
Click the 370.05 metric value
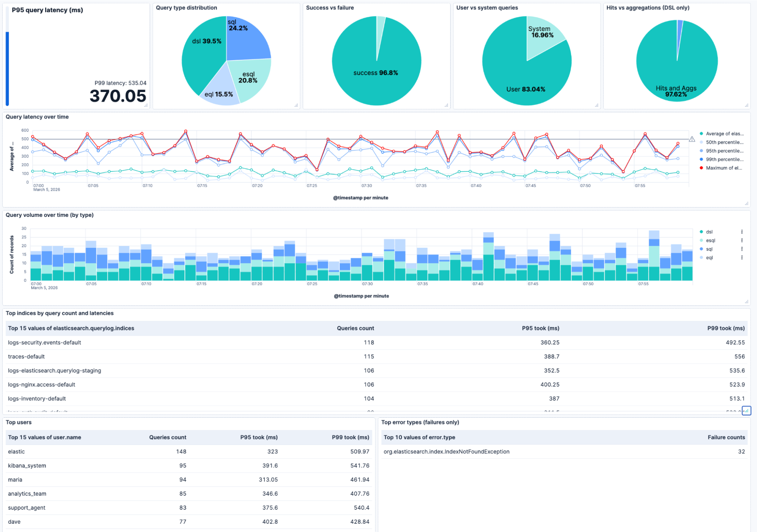coord(118,96)
